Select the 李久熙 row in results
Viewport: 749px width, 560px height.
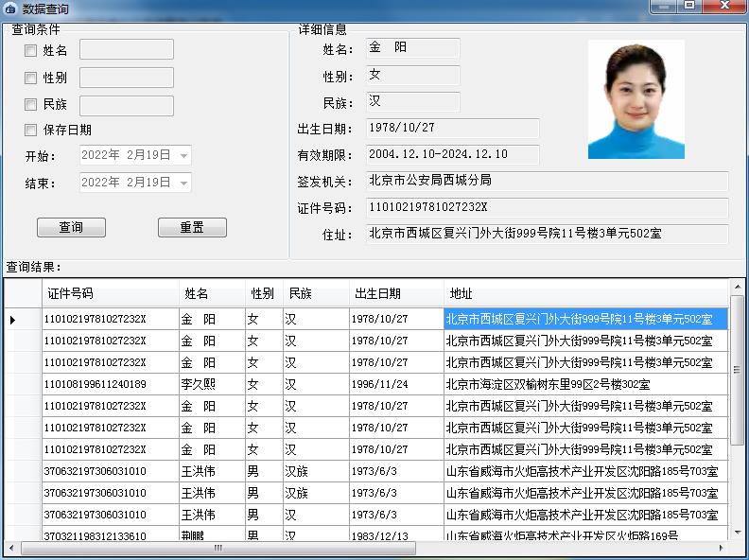click(x=198, y=384)
